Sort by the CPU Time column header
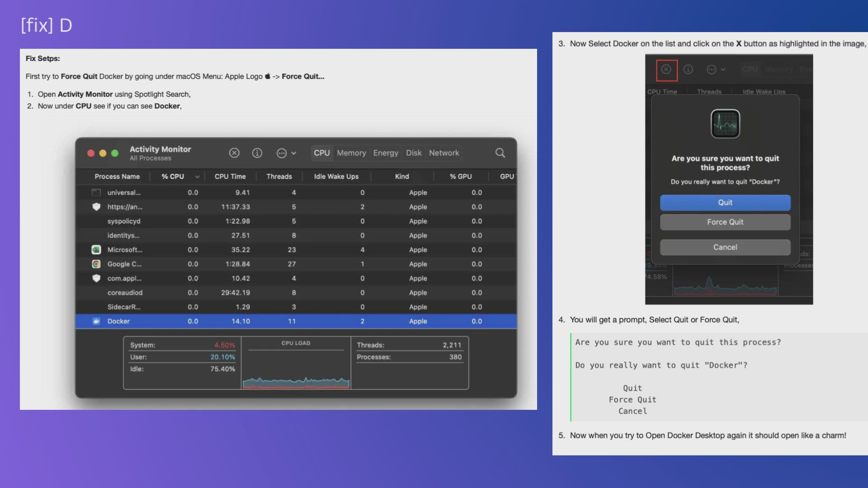This screenshot has height=488, width=868. (x=230, y=177)
